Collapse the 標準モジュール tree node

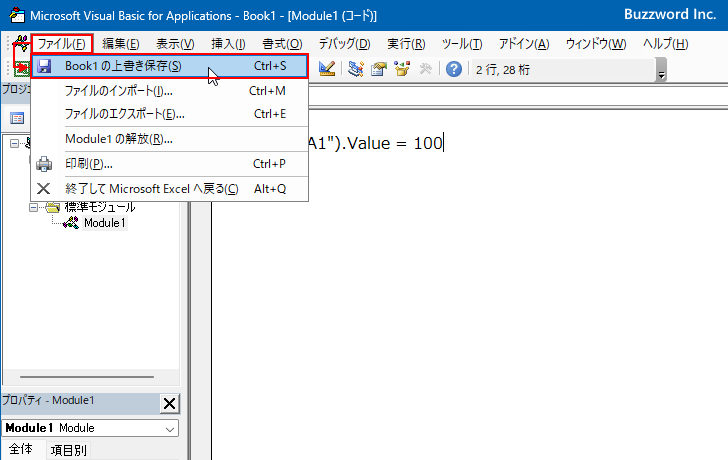(33, 207)
